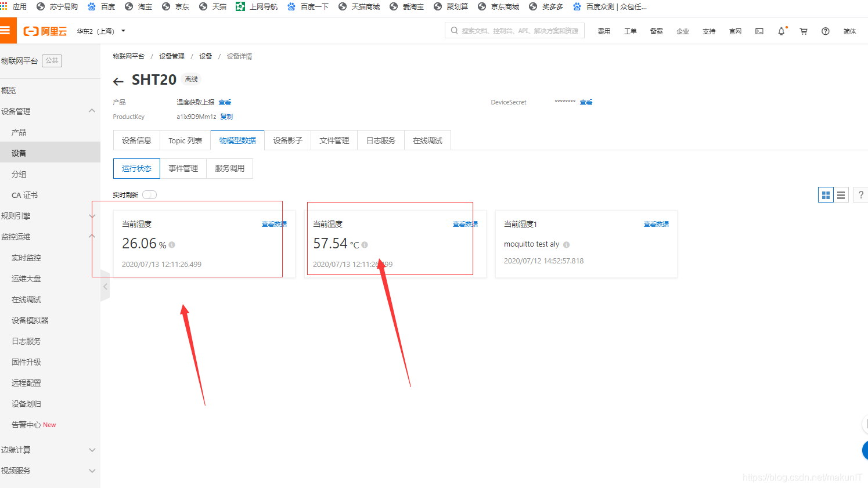Open the 企业 menu in header

[683, 31]
